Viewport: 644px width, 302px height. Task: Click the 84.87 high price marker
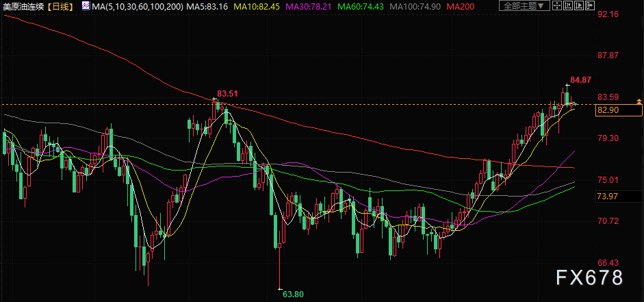pos(581,80)
